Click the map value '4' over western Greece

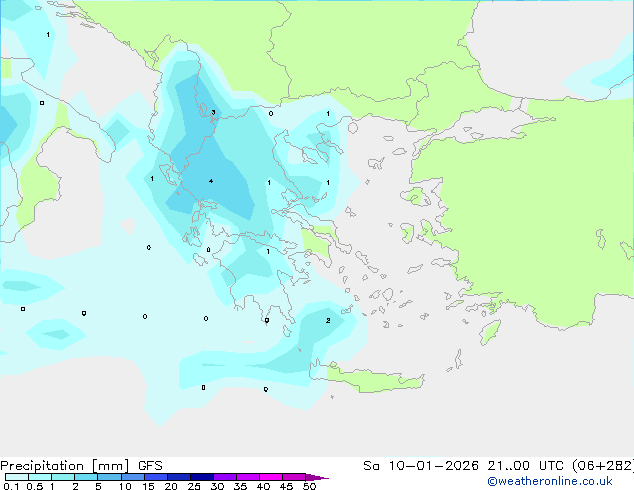click(211, 181)
